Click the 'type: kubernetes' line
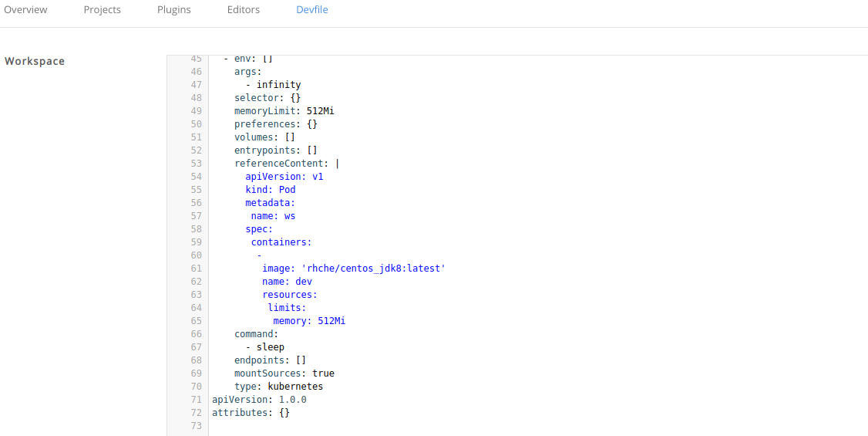 click(278, 387)
